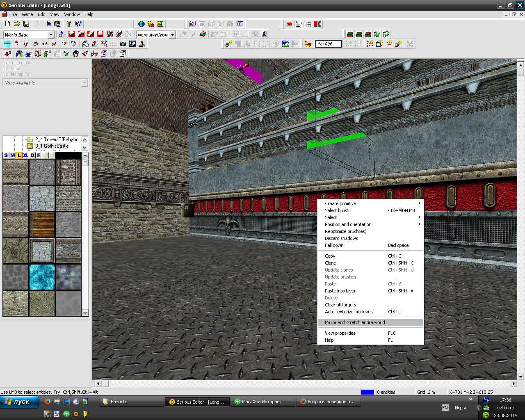
Task: Click viewport horizontal scrollbar right arrow
Action: tap(514, 383)
